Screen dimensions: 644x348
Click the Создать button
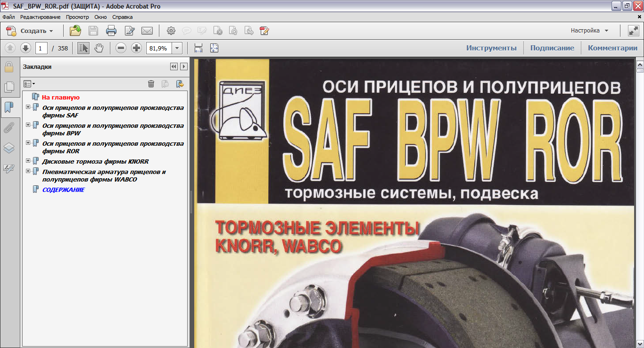pos(30,31)
